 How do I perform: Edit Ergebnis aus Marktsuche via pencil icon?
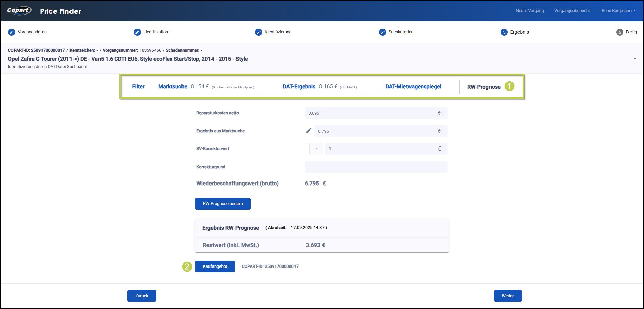point(308,131)
